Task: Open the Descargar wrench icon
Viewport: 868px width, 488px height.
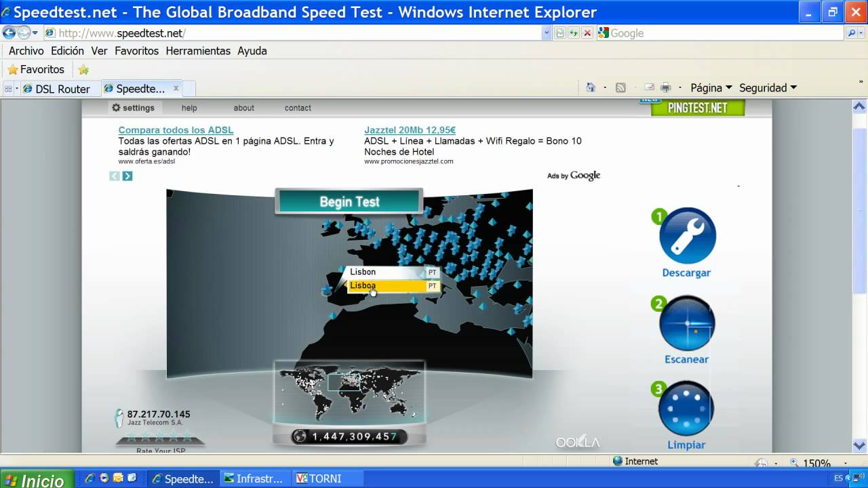Action: coord(687,235)
